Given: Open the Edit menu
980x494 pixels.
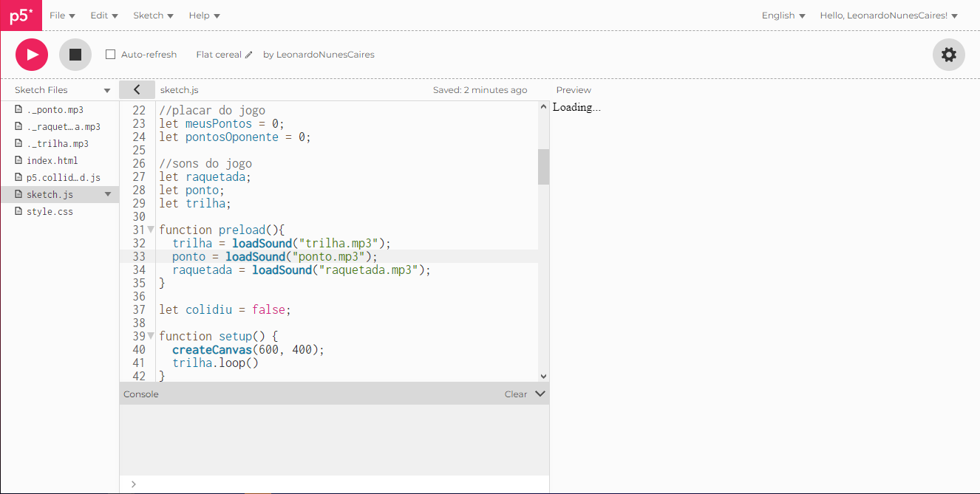Looking at the screenshot, I should click(x=104, y=16).
